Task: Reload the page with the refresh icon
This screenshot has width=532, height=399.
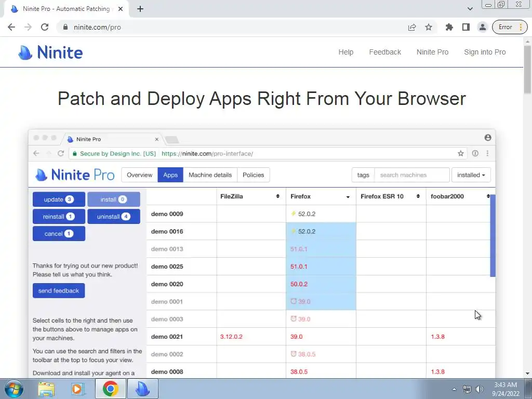Action: tap(45, 27)
